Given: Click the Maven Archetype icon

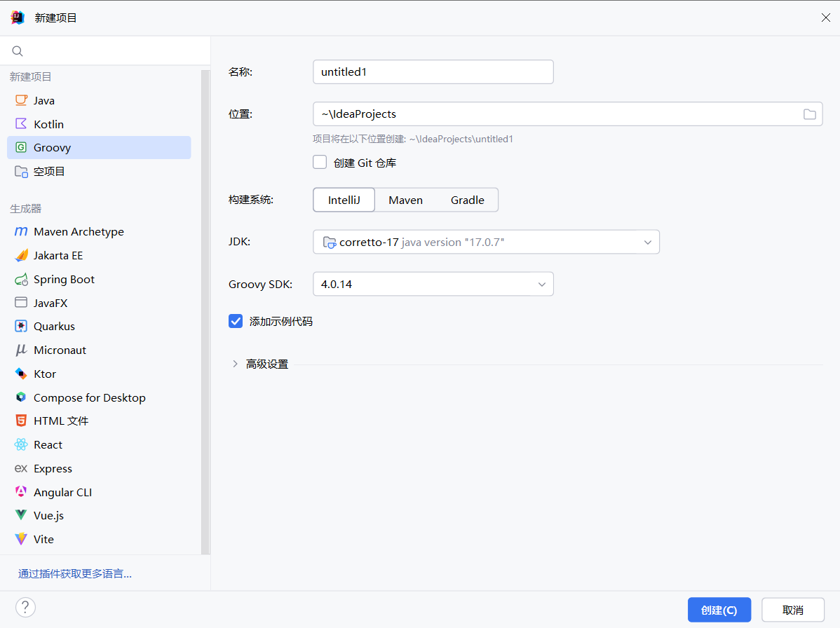Looking at the screenshot, I should (21, 232).
